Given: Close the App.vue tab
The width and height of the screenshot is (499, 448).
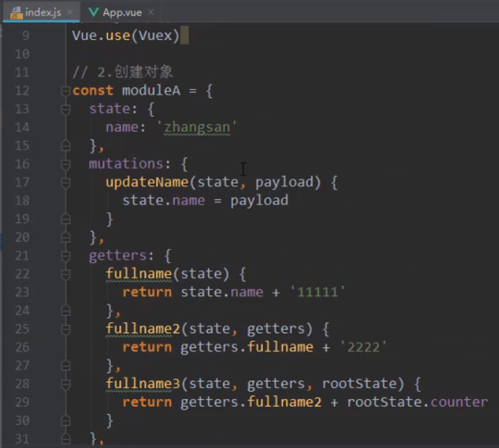Looking at the screenshot, I should (x=151, y=12).
